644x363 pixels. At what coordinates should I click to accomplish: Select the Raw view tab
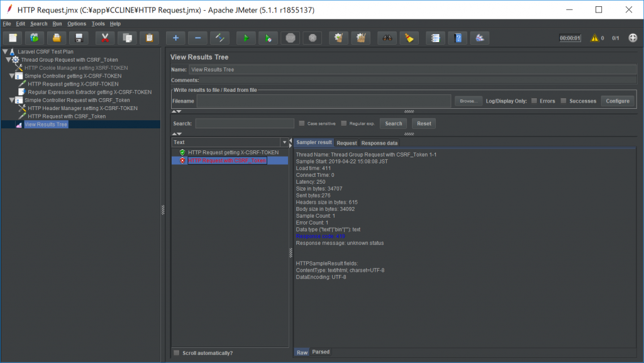pyautogui.click(x=303, y=352)
